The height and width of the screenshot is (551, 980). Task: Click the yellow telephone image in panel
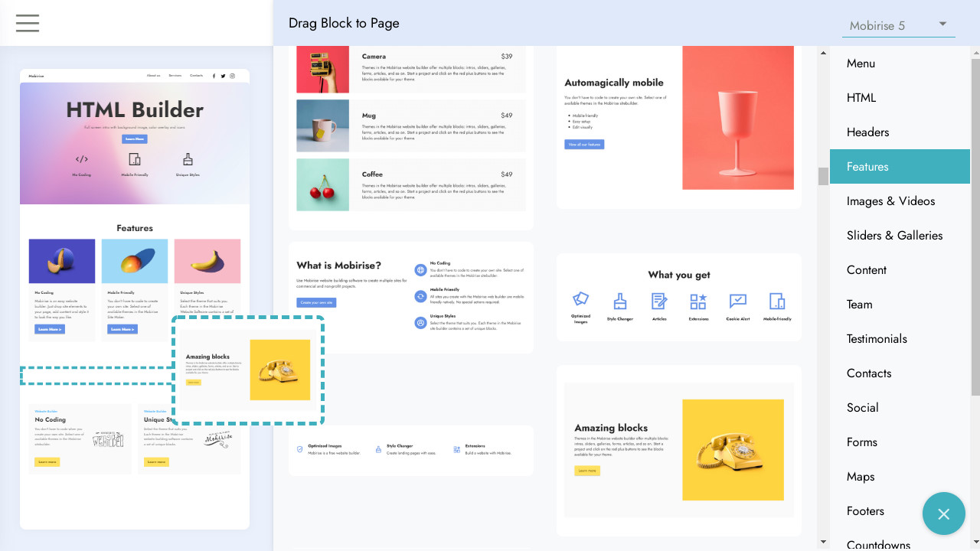[733, 450]
